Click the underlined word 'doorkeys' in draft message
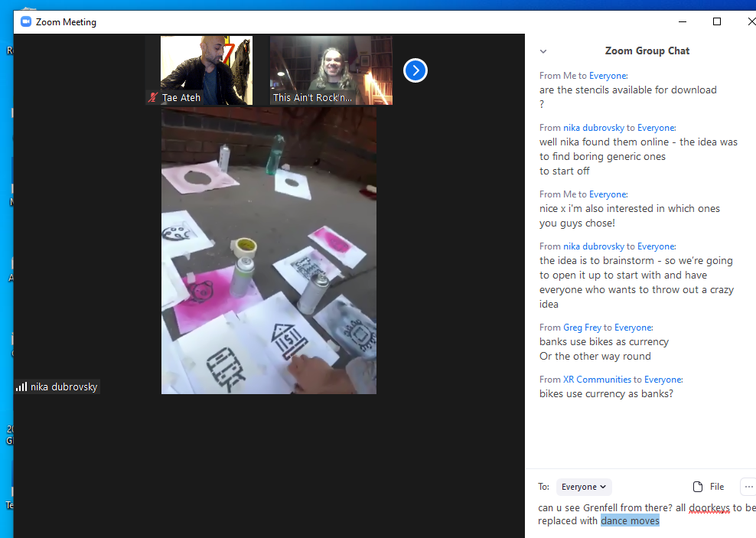Image resolution: width=756 pixels, height=538 pixels. pyautogui.click(x=709, y=507)
